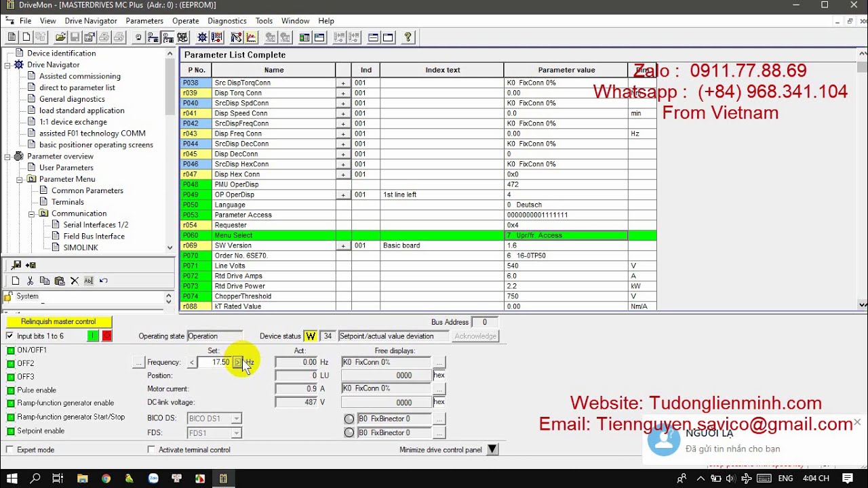This screenshot has height=488, width=868.
Task: Expand index for P038 Src DispTorqConn row
Action: [x=343, y=83]
